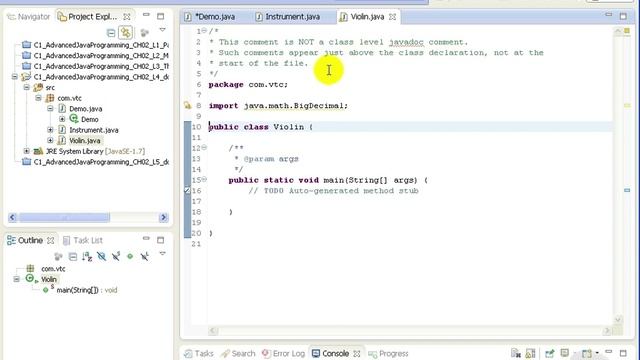Open the Tasks tab
Image resolution: width=640 pixels, height=360 pixels.
(x=199, y=353)
